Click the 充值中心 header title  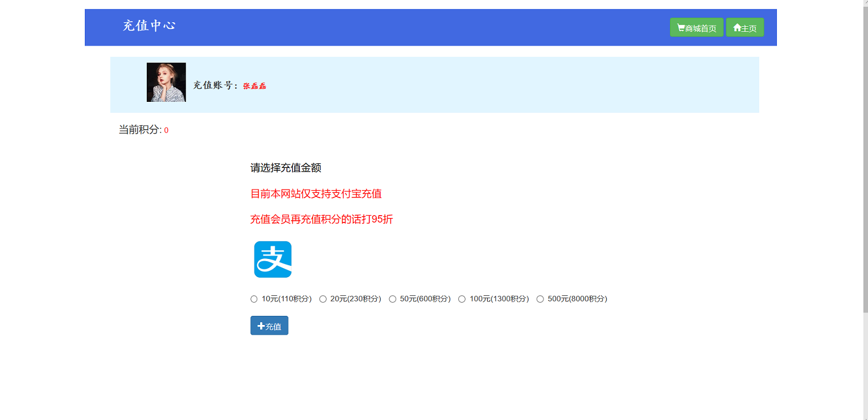point(149,26)
